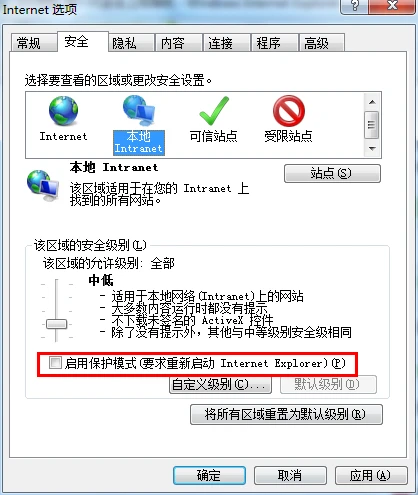Click 将所有区域重置为默认级别(R) button

coord(286,414)
